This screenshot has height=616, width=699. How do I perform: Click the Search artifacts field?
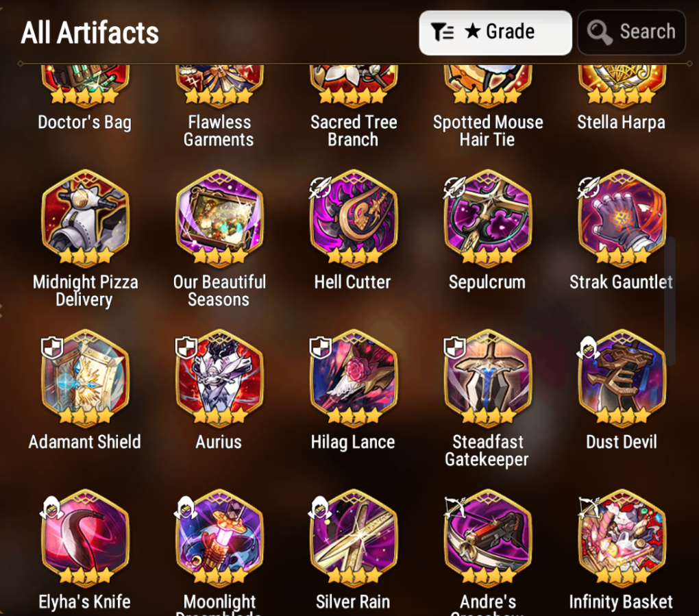tap(631, 32)
